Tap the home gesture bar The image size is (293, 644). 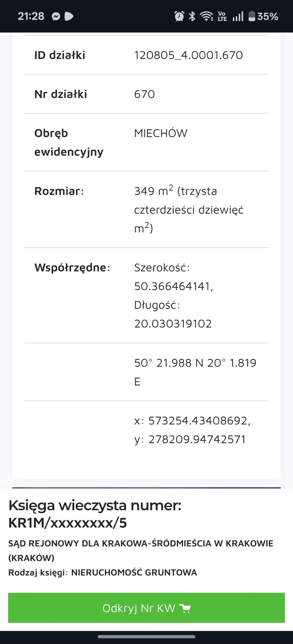click(x=146, y=637)
